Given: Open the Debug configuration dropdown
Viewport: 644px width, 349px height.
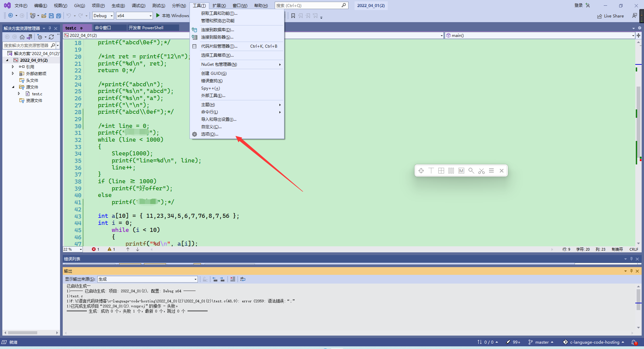Looking at the screenshot, I should (103, 15).
